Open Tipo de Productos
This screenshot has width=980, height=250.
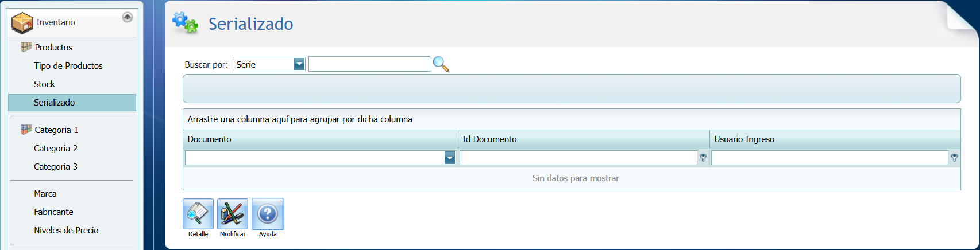[x=68, y=66]
